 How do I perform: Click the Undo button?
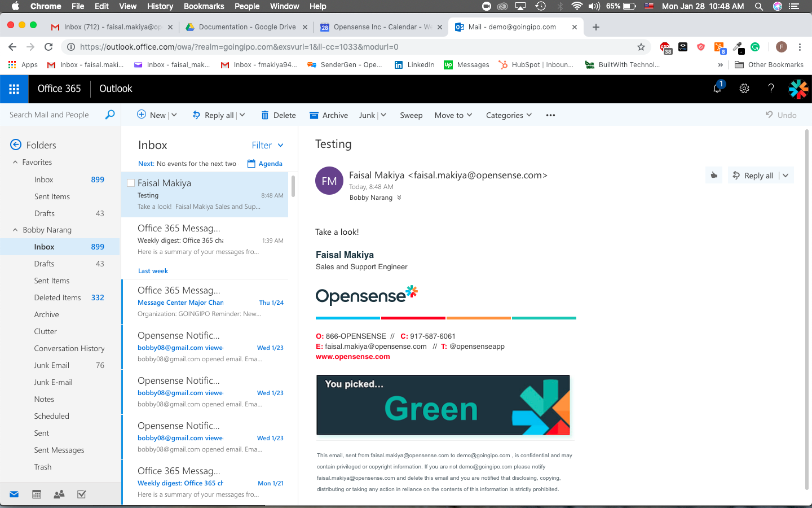tap(781, 115)
